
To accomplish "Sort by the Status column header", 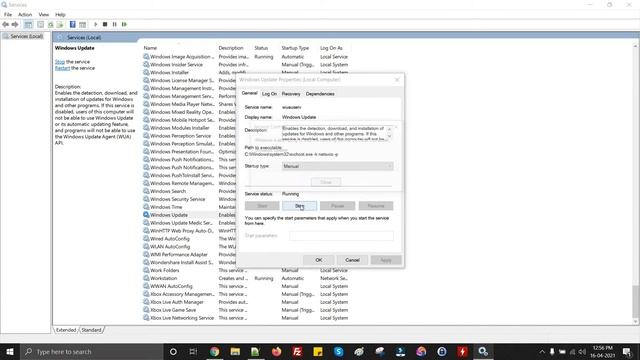I will click(x=261, y=48).
